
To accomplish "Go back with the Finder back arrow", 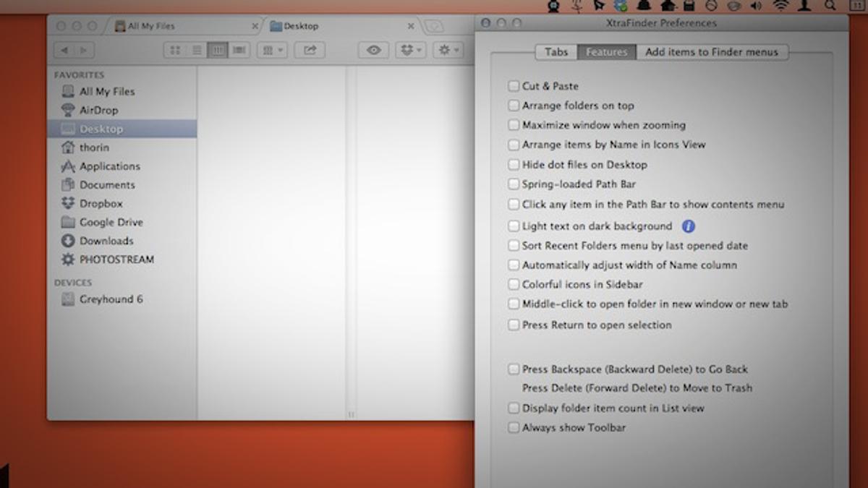I will [65, 50].
